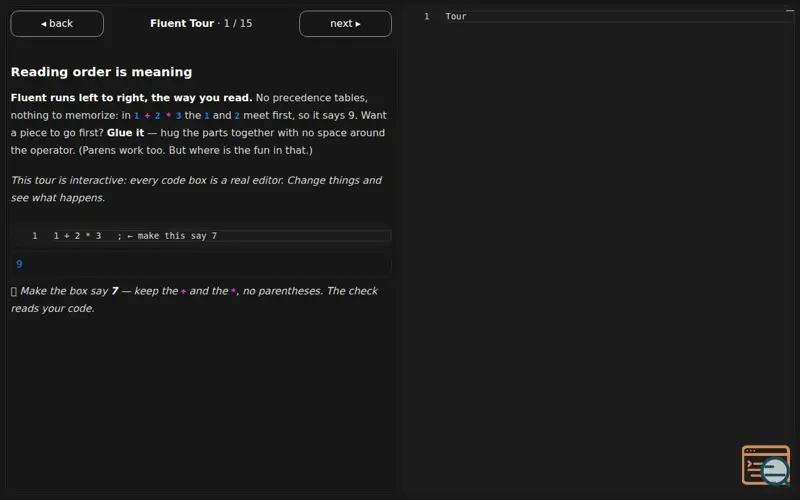The height and width of the screenshot is (500, 800).
Task: Click into the code box containing 1 + 2 * 3
Action: pos(201,236)
